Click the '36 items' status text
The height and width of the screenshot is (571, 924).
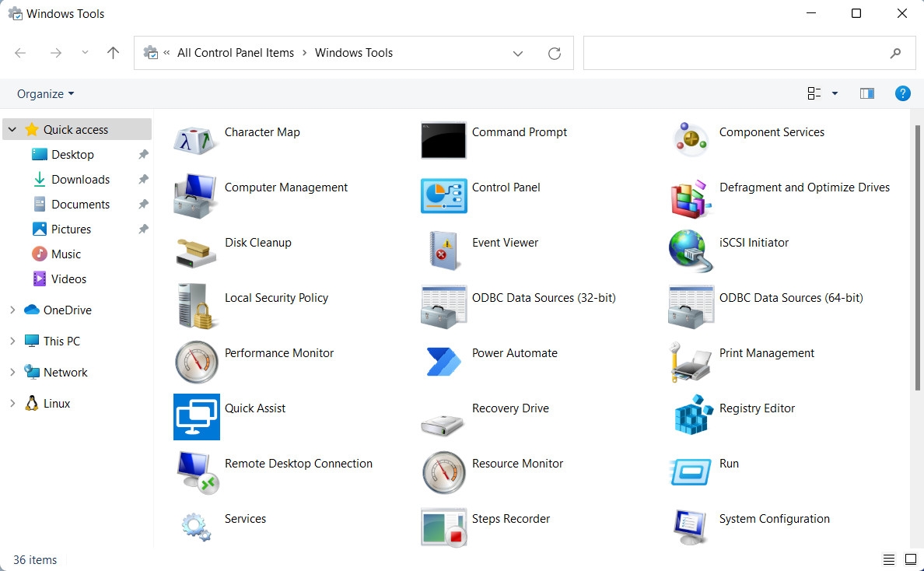click(35, 560)
